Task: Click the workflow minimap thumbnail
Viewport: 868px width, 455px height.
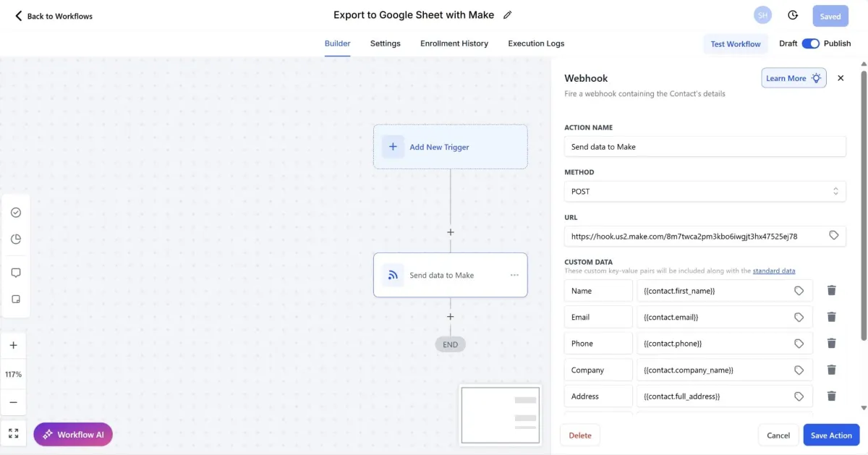Action: coord(500,414)
